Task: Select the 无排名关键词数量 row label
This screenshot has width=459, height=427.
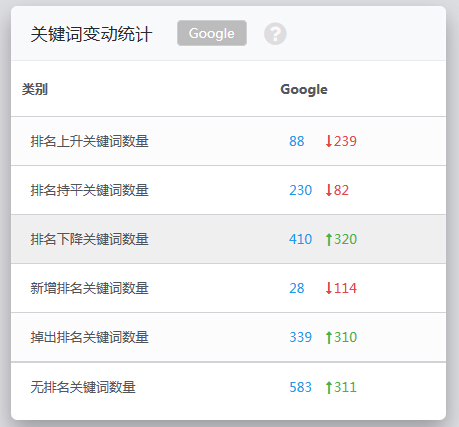Action: pos(83,387)
